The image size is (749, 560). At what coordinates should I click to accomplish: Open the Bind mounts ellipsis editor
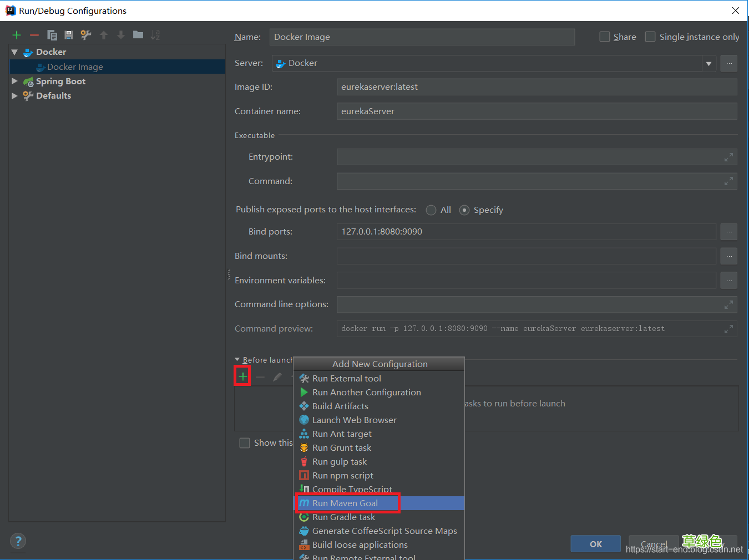click(729, 256)
